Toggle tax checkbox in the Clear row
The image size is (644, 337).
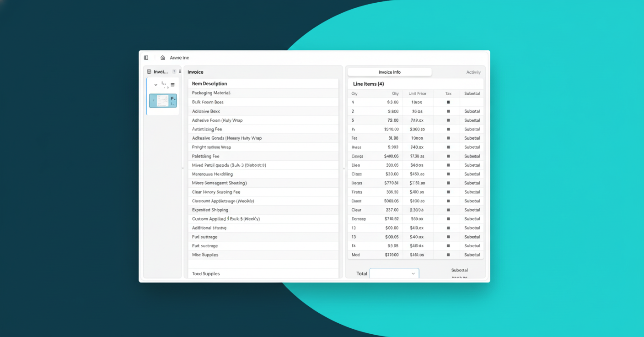click(x=448, y=210)
